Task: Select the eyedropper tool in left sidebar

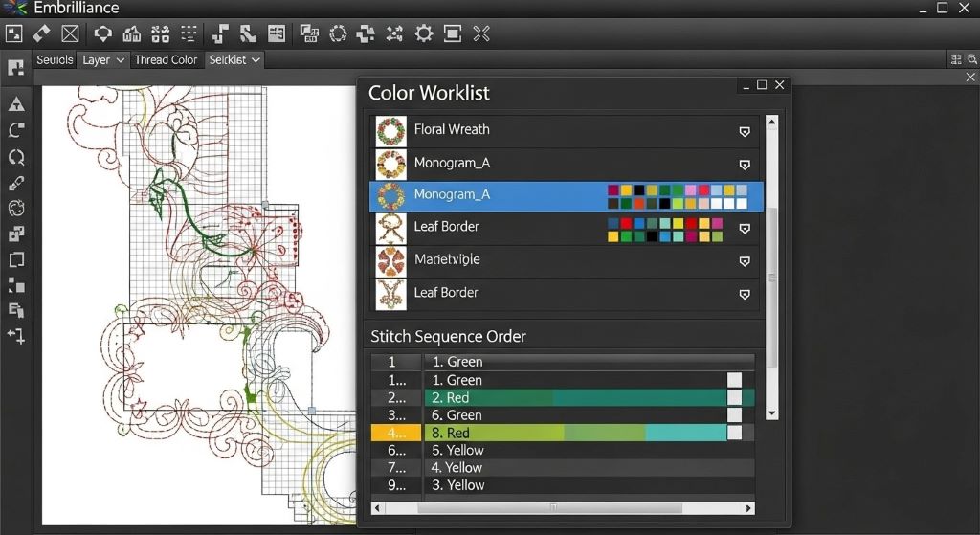Action: tap(16, 183)
